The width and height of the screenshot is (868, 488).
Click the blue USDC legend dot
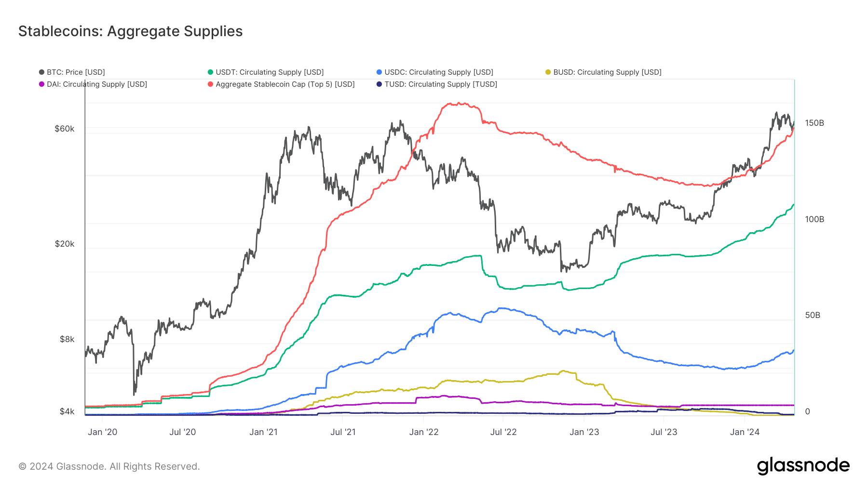379,72
